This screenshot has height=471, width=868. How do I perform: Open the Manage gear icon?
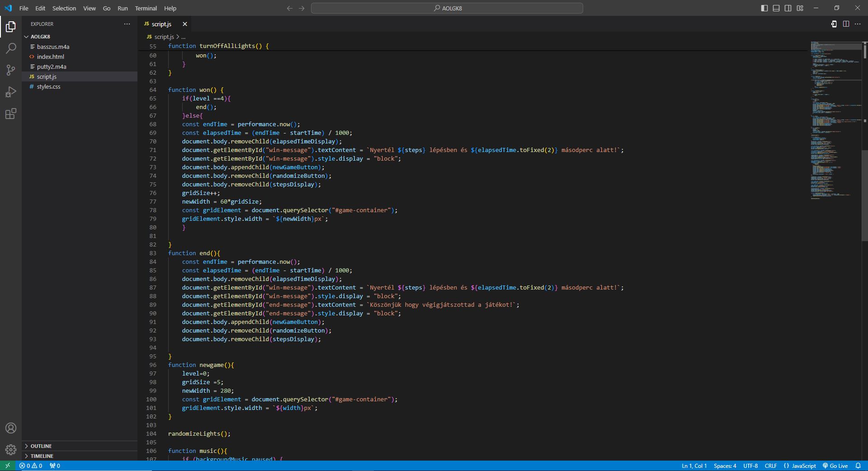(x=11, y=450)
